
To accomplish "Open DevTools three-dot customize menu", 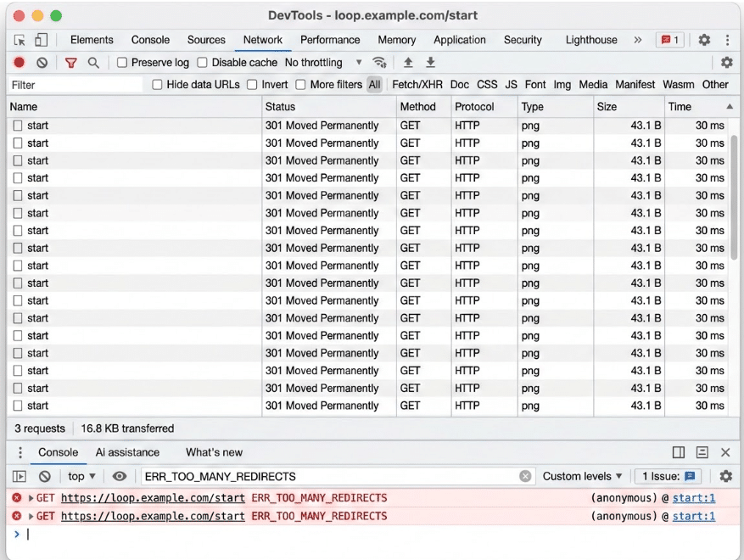I will (x=727, y=40).
